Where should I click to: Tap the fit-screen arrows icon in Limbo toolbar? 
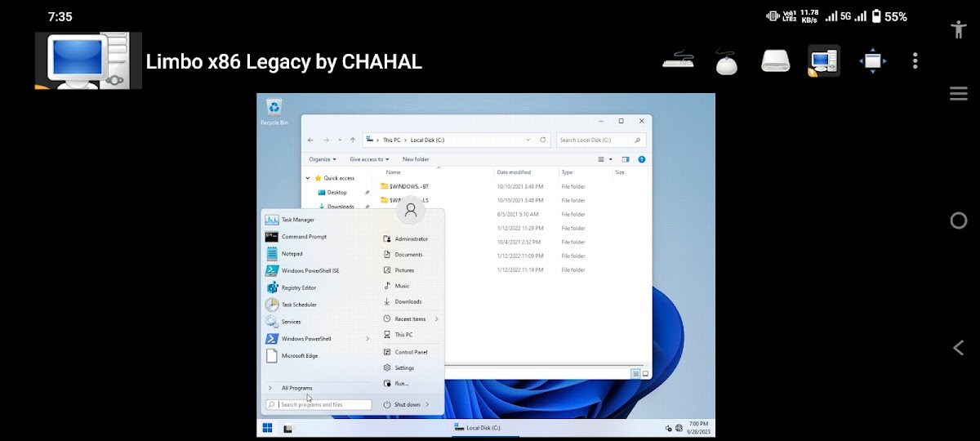click(x=872, y=61)
